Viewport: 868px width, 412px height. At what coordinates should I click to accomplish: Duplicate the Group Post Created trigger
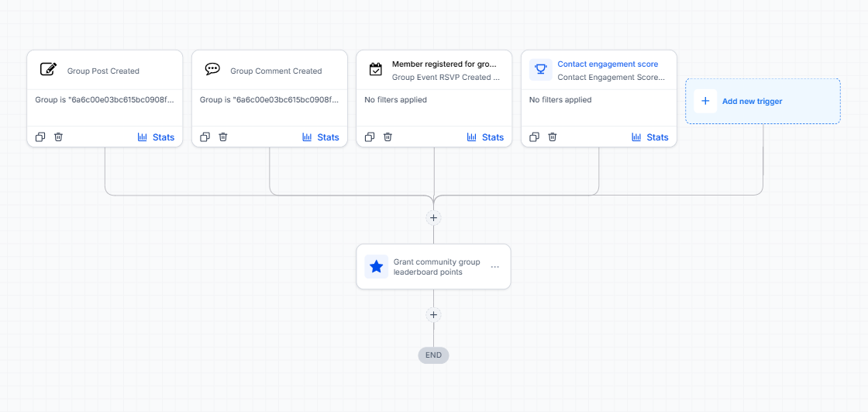(x=40, y=137)
